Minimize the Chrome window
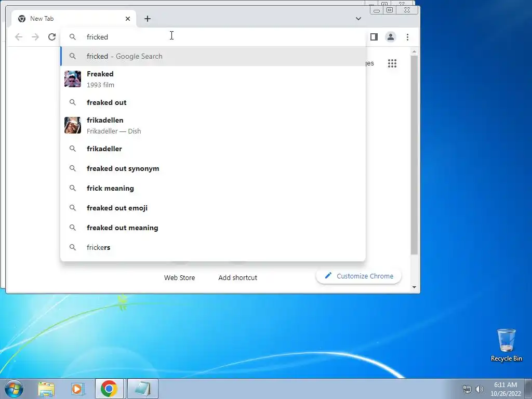This screenshot has width=532, height=399. (x=377, y=10)
